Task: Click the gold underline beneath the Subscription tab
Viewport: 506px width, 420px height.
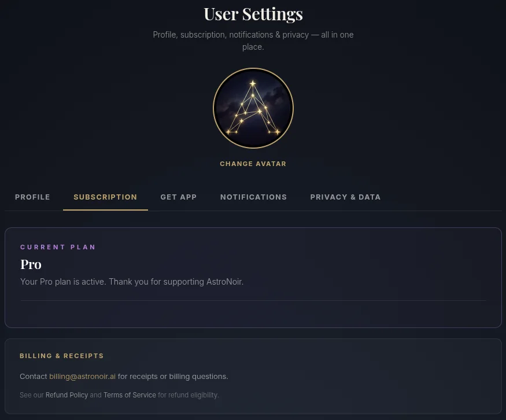Action: (x=105, y=210)
